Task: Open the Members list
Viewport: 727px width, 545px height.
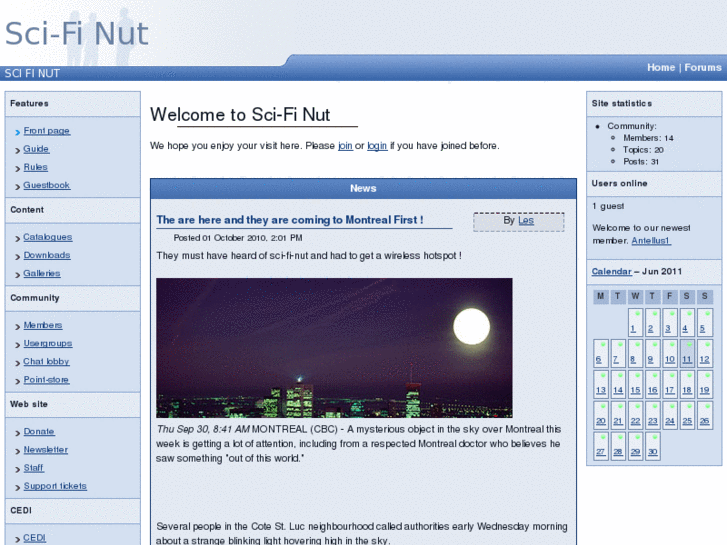Action: 42,325
